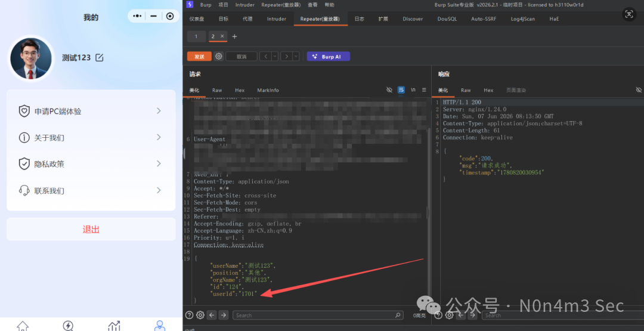The width and height of the screenshot is (644, 331).
Task: Switch to the HaE tab
Action: coord(554,19)
